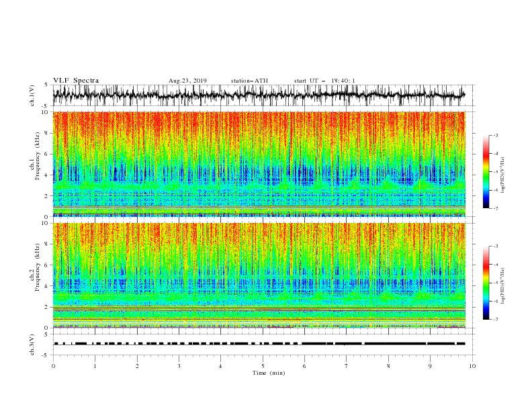Click the ch.2 spectrogram panel
The width and height of the screenshot is (532, 411).
(x=259, y=275)
